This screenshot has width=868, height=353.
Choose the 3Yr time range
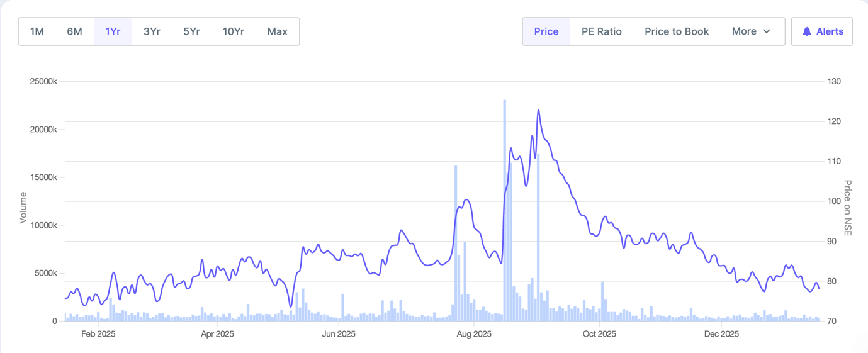(152, 31)
